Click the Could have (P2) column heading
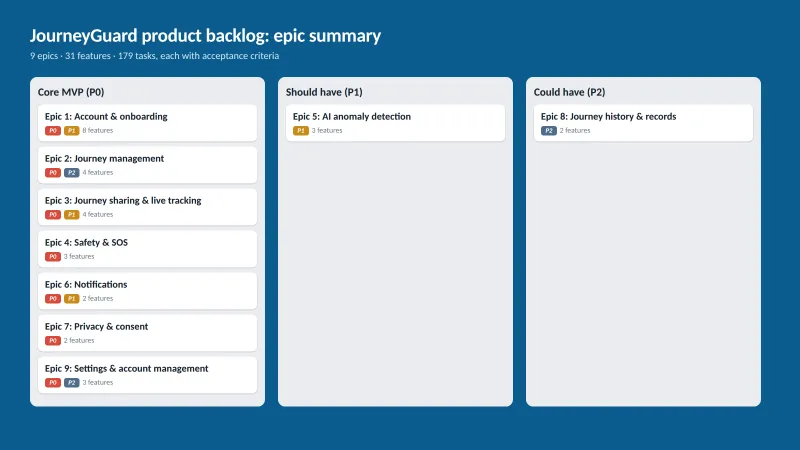Viewport: 800px width, 450px height. click(569, 92)
